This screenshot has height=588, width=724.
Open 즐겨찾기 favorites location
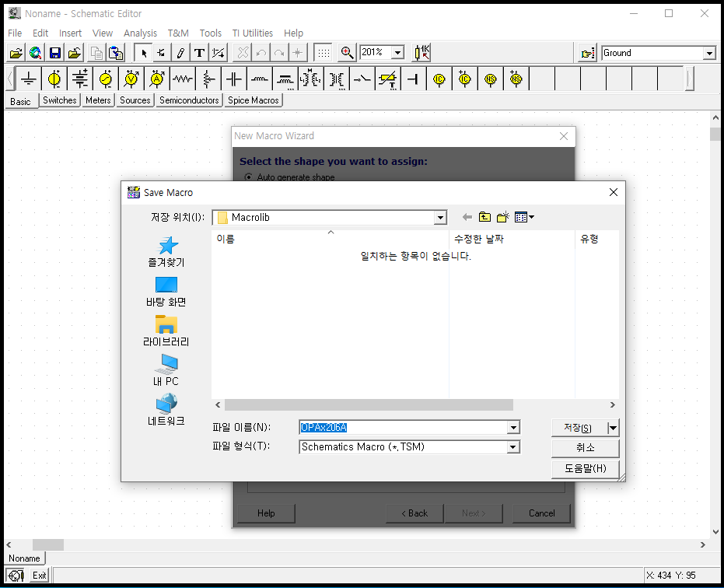pos(166,252)
